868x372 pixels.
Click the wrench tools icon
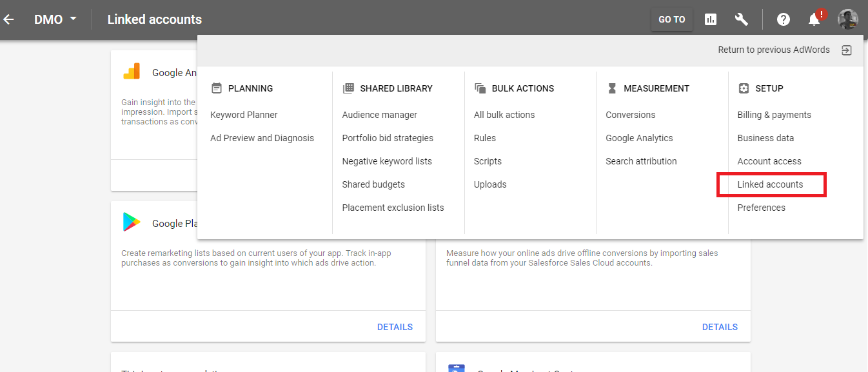coord(742,19)
